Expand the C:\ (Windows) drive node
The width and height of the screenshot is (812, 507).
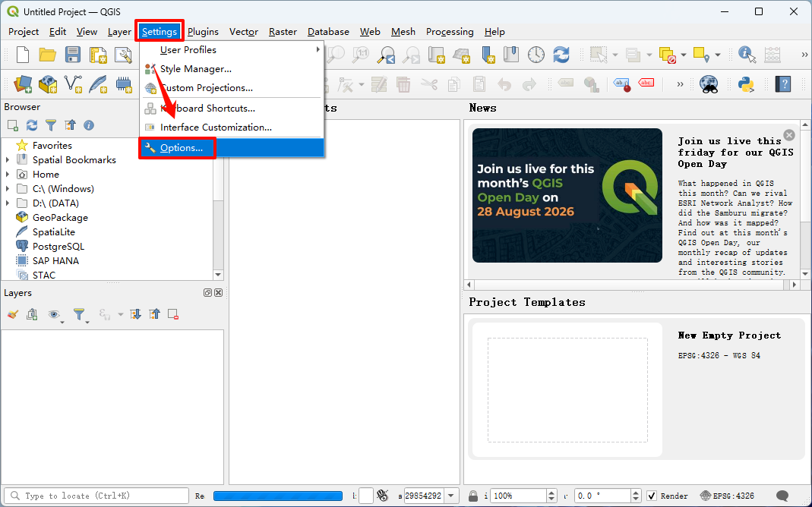pos(8,189)
